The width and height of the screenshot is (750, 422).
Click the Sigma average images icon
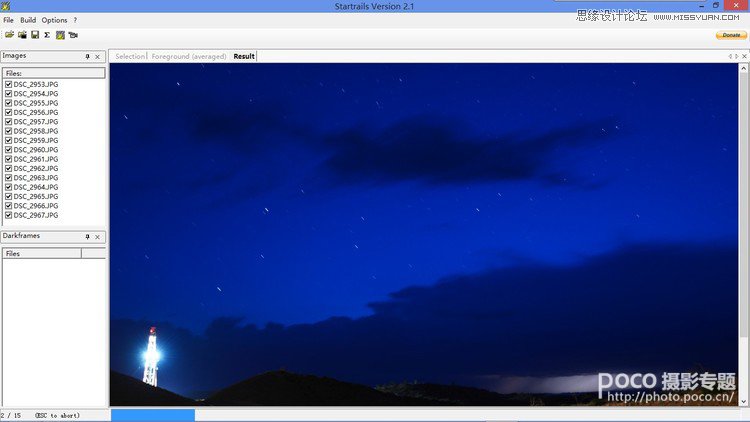(x=47, y=35)
